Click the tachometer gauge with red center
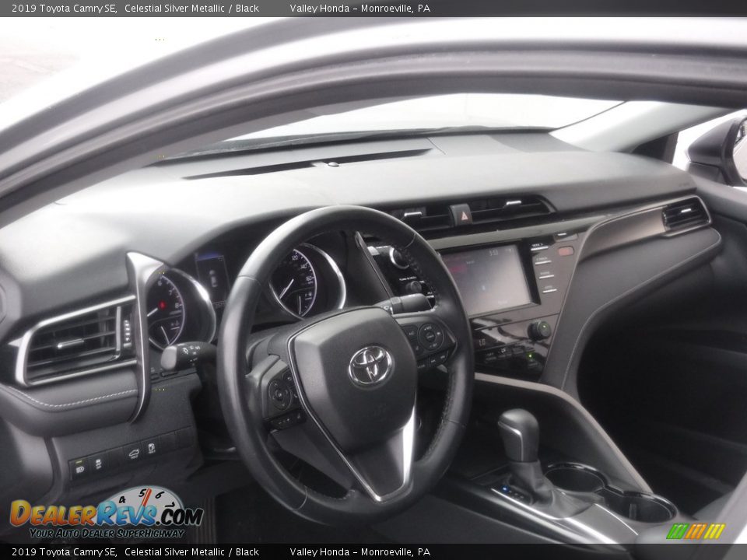Screen dimensions: 747x560 coord(165,310)
